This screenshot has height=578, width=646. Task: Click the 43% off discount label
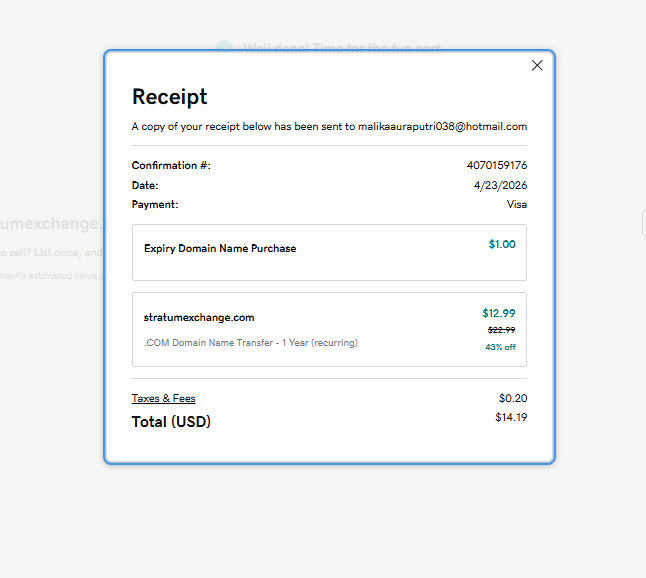click(500, 347)
